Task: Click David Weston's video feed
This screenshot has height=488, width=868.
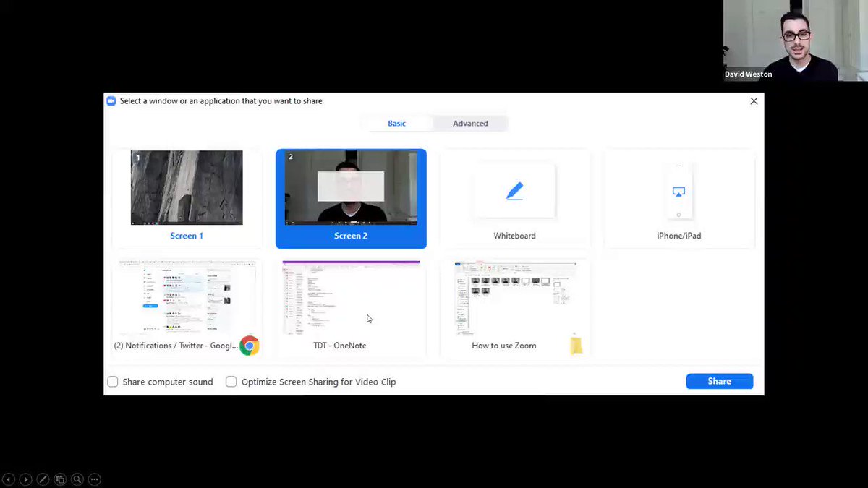Action: 795,40
